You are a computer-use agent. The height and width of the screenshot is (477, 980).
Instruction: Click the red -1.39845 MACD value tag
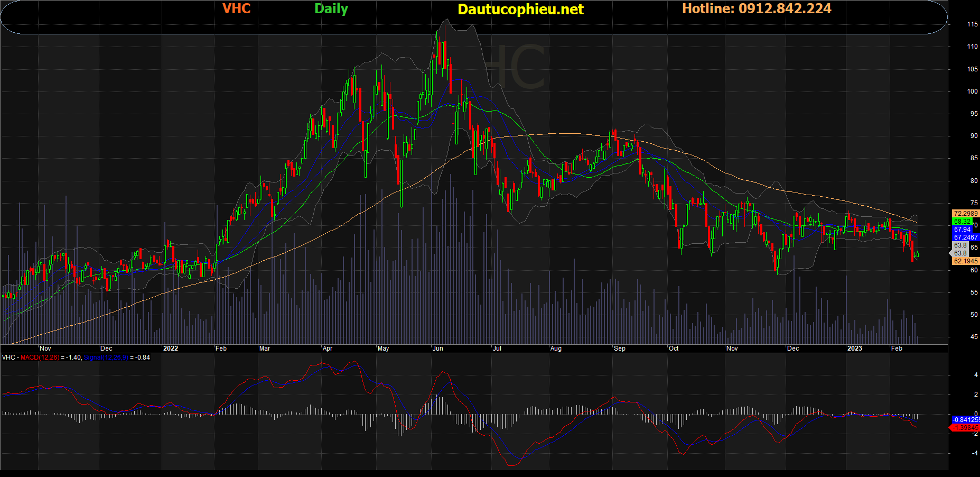pos(965,428)
